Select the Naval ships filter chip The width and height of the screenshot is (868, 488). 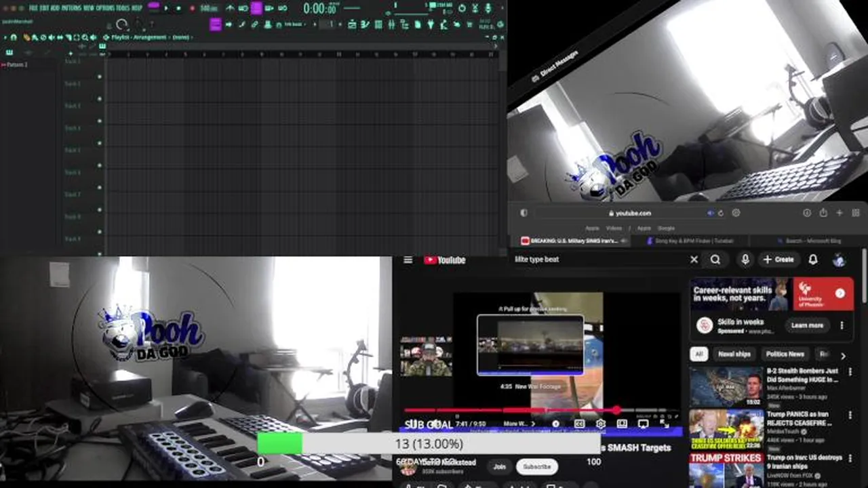[734, 354]
